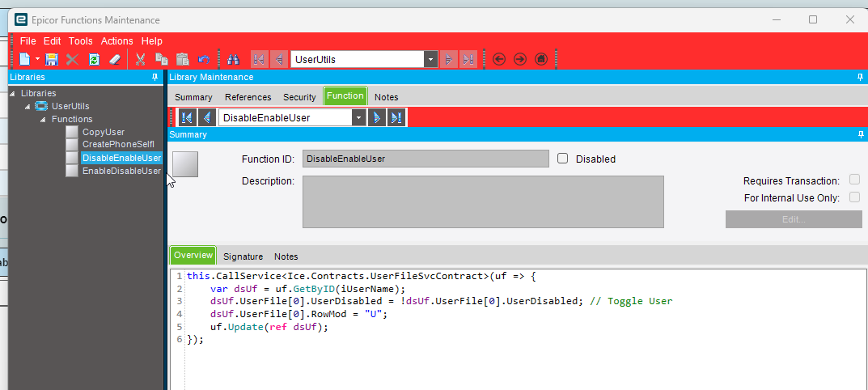Click the Function ID field
This screenshot has height=390, width=868.
pyautogui.click(x=426, y=159)
